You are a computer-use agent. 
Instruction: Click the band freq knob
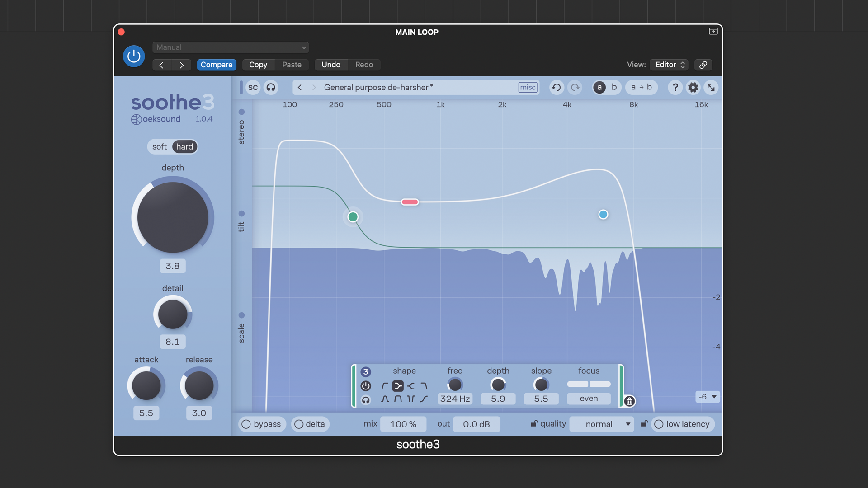(455, 385)
